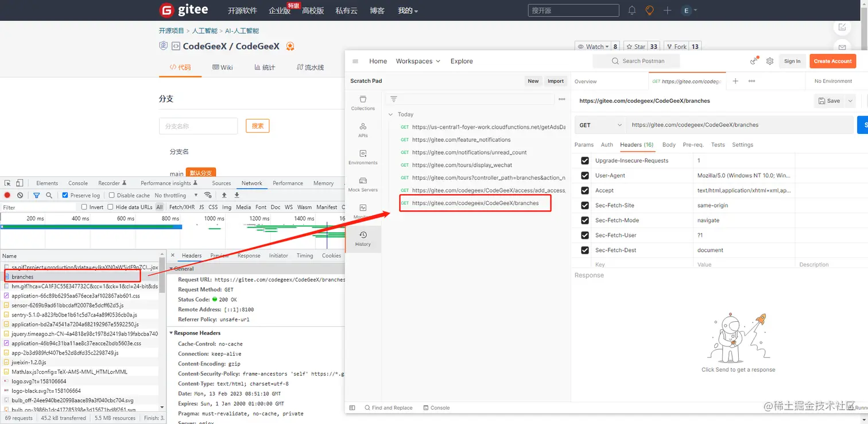Image resolution: width=868 pixels, height=424 pixels.
Task: Switch to DevTools Console tab
Action: pyautogui.click(x=78, y=183)
